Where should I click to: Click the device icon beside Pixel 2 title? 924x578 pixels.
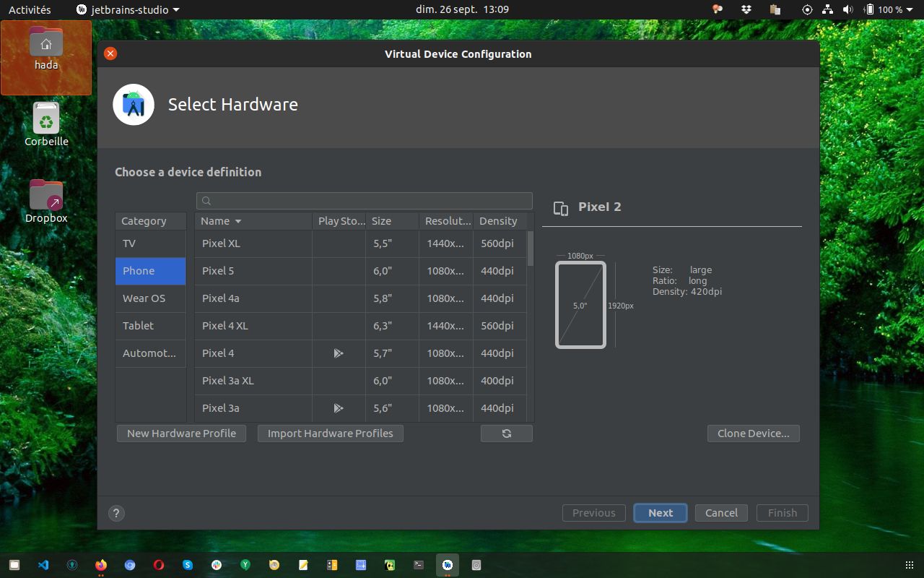coord(561,208)
